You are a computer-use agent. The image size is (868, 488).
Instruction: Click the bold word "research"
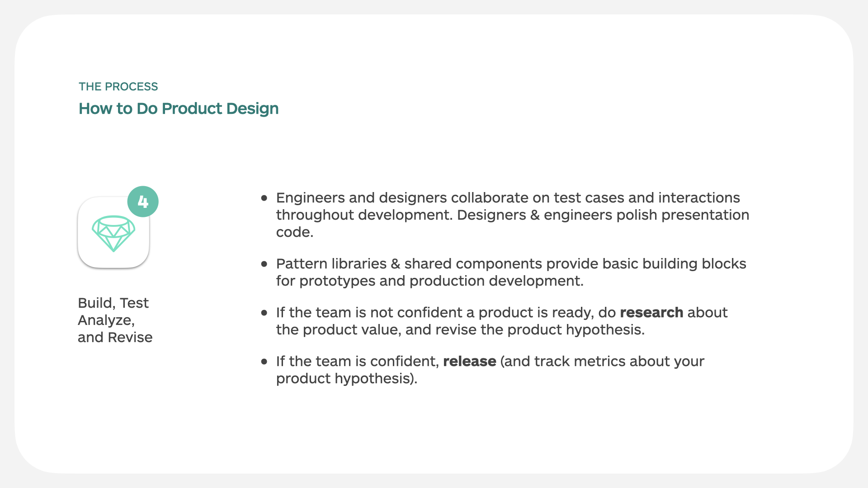[651, 313]
